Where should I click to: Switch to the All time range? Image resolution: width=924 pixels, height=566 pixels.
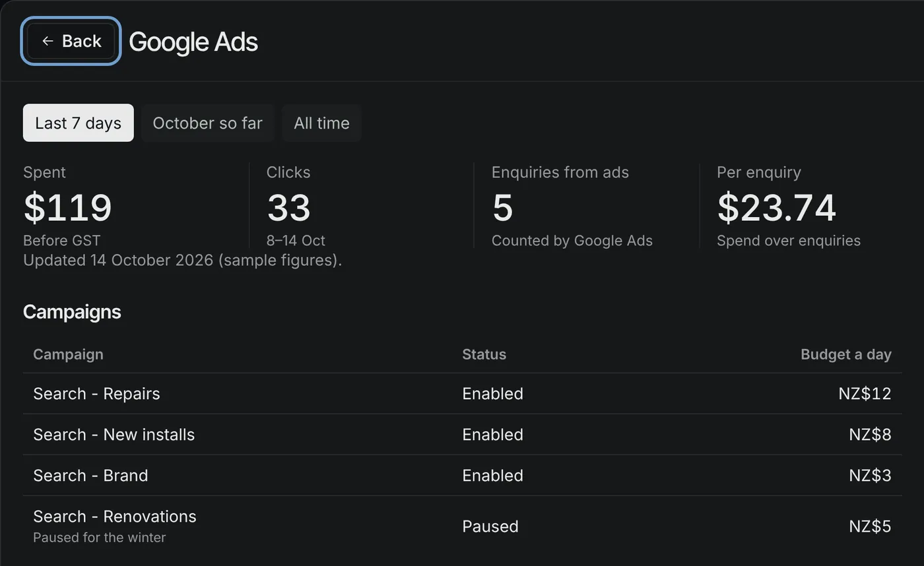(321, 123)
